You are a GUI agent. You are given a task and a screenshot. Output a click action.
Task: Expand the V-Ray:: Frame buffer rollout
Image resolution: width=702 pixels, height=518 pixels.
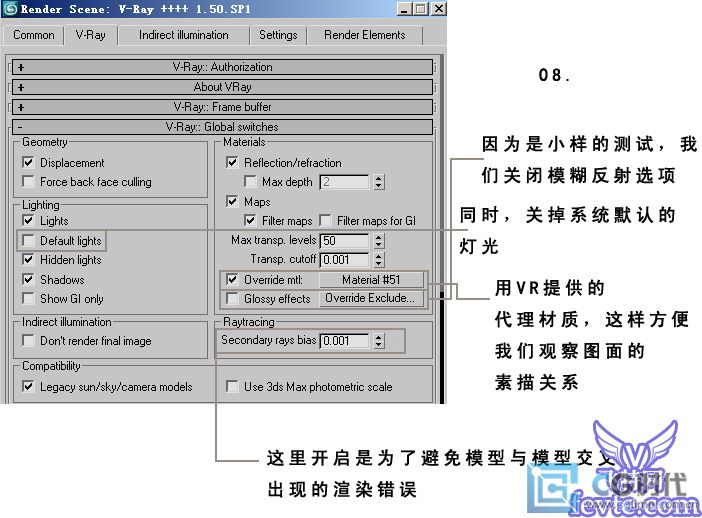point(223,107)
